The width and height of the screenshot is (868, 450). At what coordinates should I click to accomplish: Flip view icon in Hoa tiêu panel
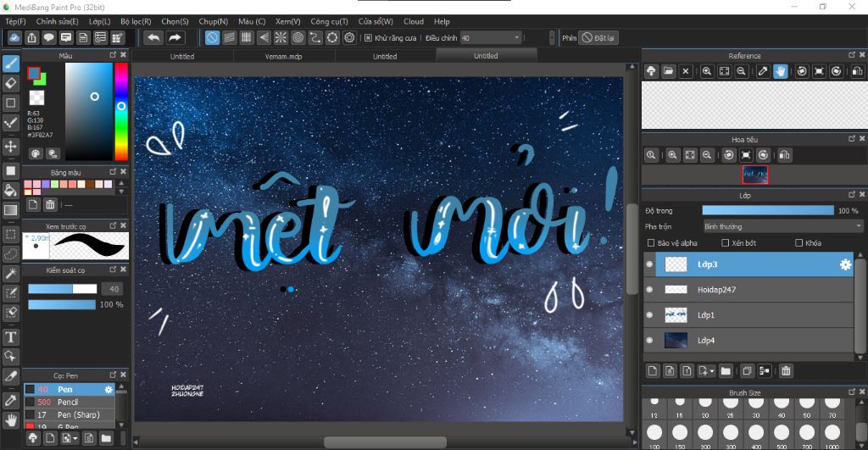(784, 155)
